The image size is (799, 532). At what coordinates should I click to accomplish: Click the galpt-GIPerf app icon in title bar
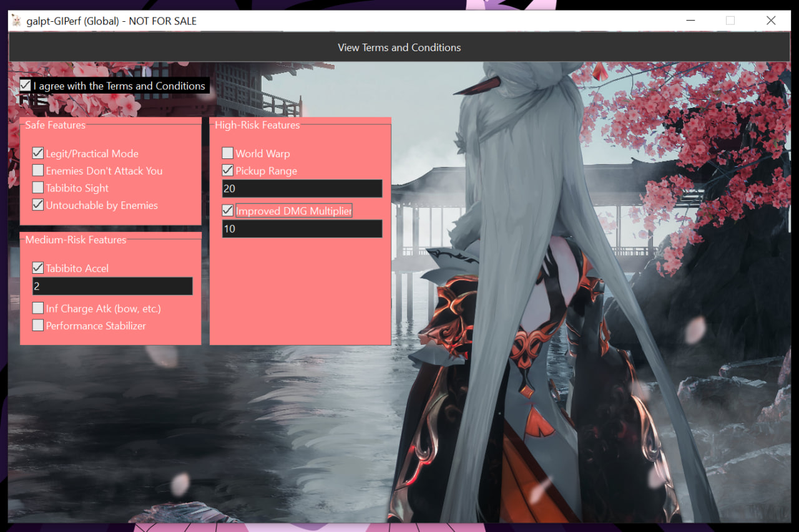[16, 21]
